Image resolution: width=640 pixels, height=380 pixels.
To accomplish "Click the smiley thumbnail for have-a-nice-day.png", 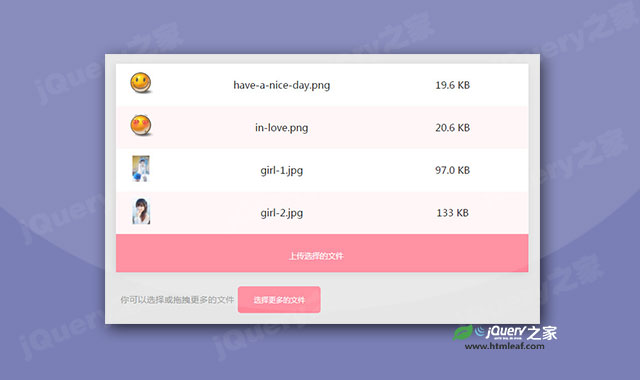I will 141,83.
